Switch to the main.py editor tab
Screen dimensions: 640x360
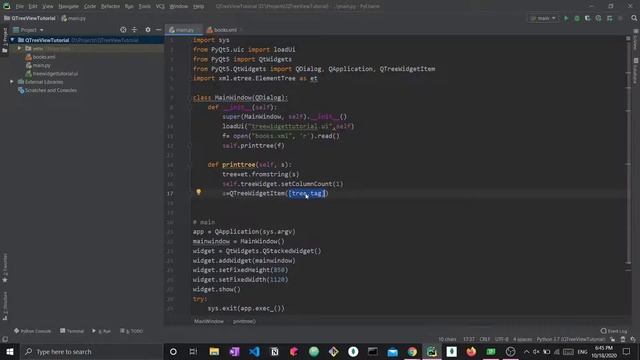183,30
